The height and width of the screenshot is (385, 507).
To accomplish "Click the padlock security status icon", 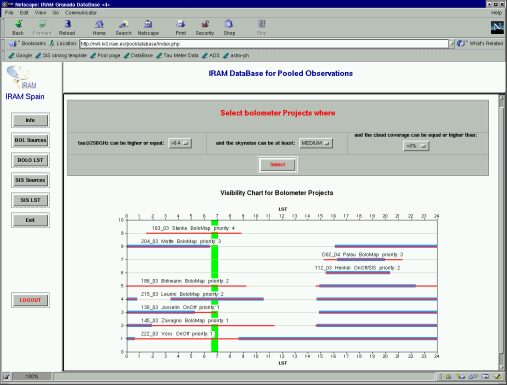I will [x=6, y=377].
